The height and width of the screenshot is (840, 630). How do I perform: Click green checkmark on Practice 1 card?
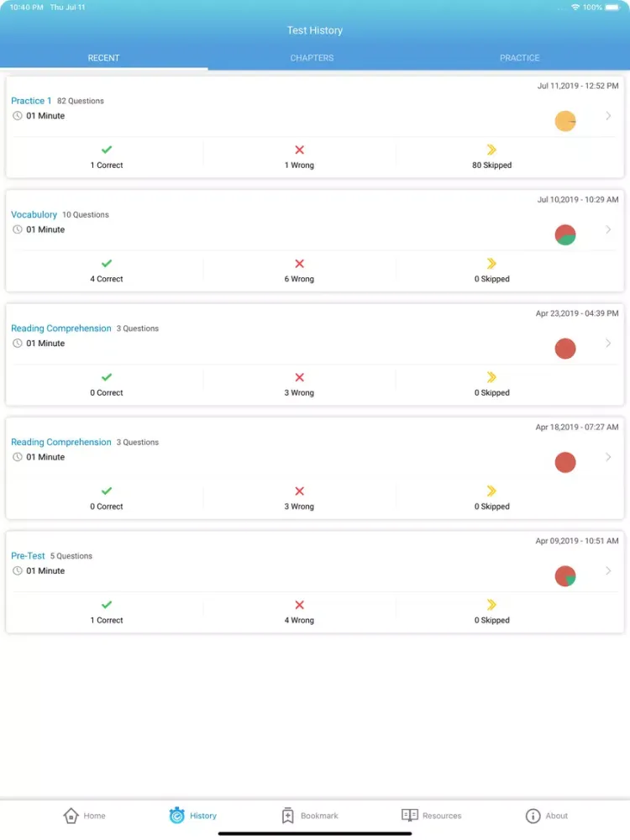click(x=107, y=150)
